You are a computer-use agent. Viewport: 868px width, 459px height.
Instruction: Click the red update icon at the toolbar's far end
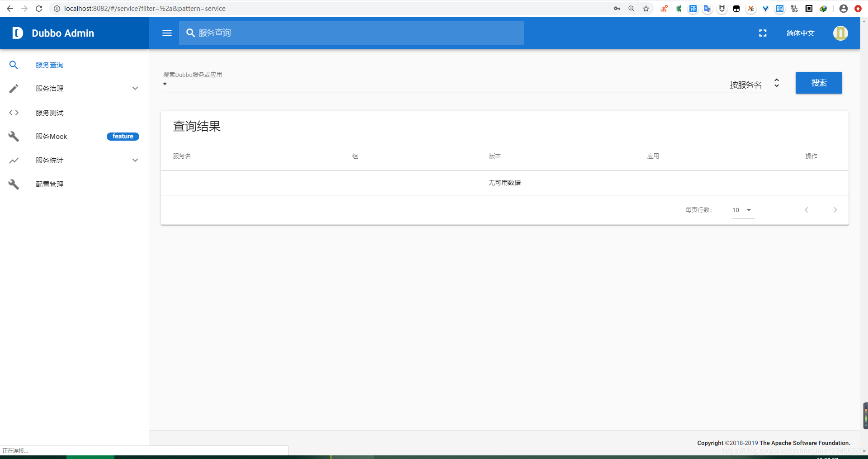[858, 9]
